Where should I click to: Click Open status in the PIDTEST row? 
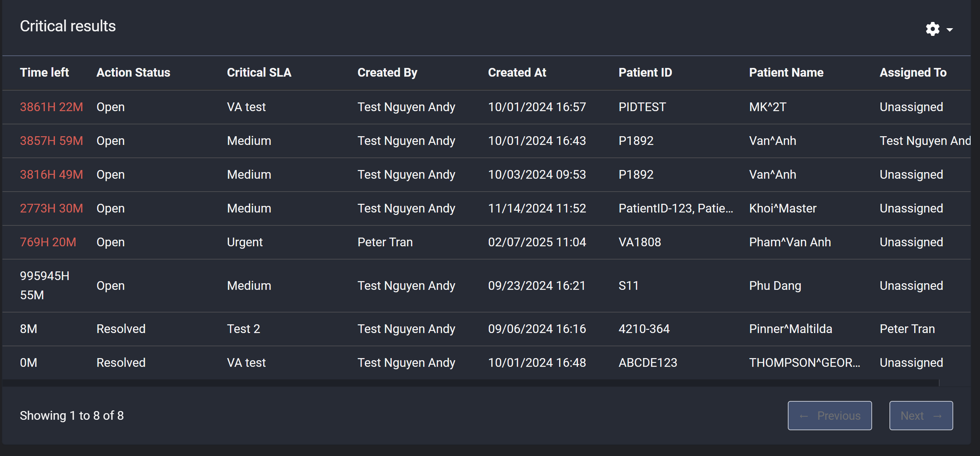tap(110, 107)
